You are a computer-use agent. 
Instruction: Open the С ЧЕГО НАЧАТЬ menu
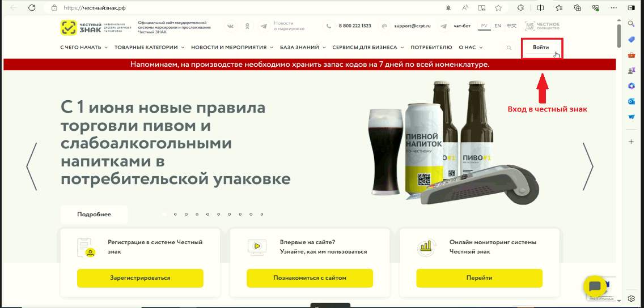click(x=84, y=48)
